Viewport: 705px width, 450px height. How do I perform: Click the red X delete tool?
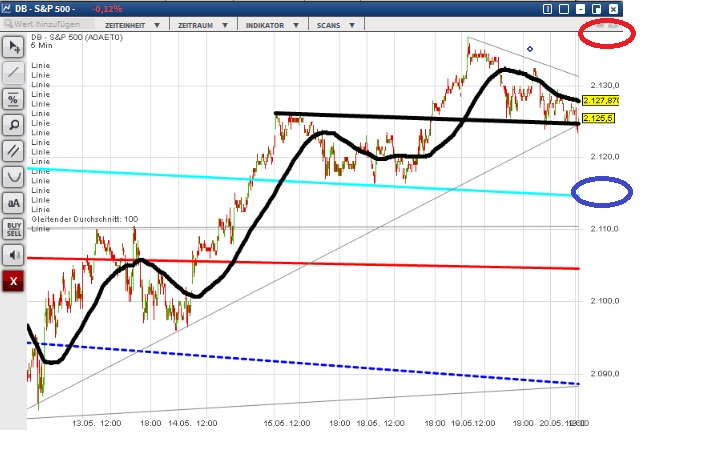pyautogui.click(x=13, y=281)
